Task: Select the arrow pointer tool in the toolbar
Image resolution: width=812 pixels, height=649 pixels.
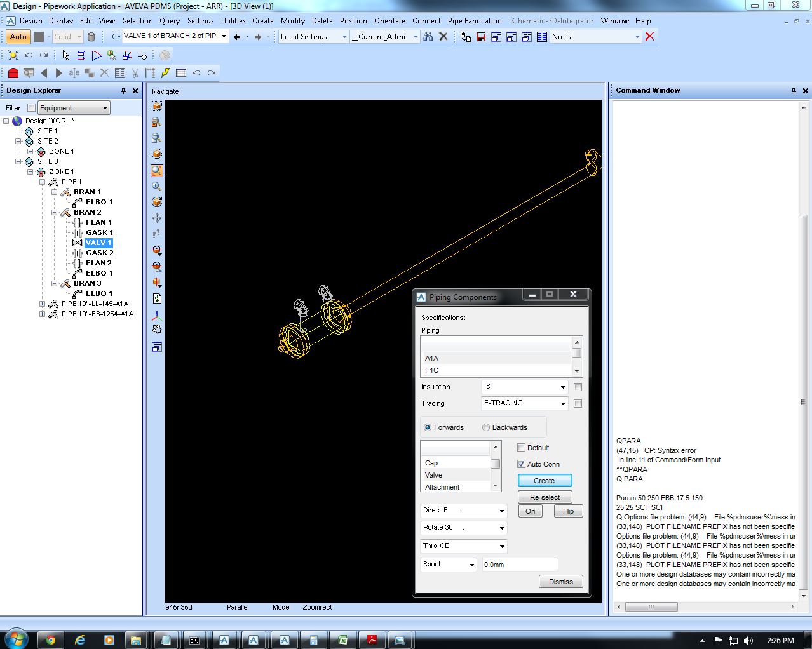Action: [x=65, y=55]
